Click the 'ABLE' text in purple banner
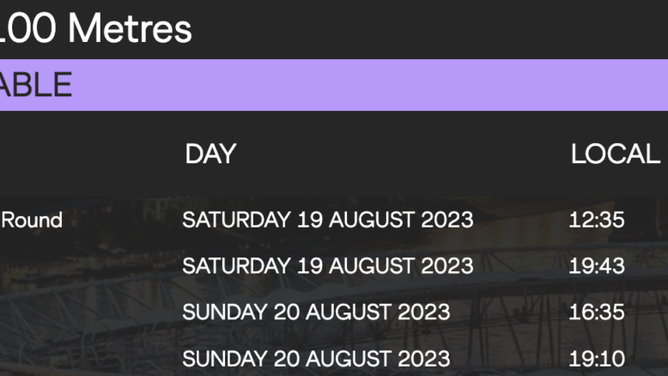Image resolution: width=668 pixels, height=376 pixels. (36, 85)
